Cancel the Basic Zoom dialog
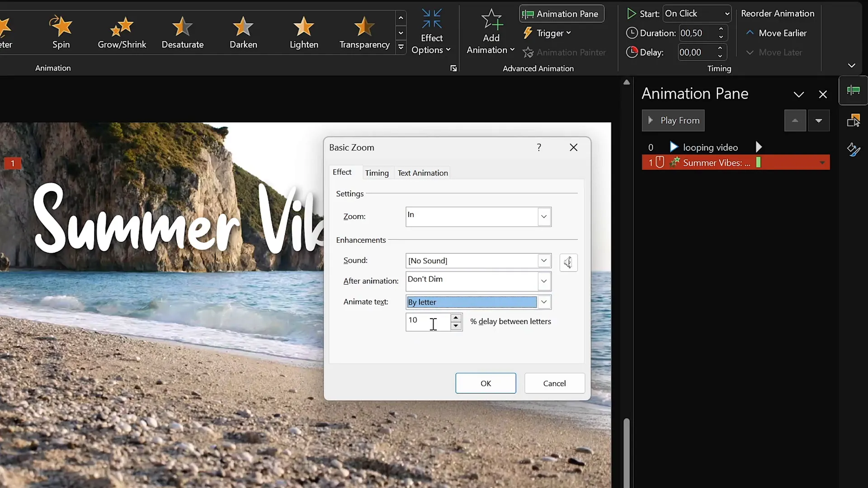The height and width of the screenshot is (488, 868). (554, 383)
